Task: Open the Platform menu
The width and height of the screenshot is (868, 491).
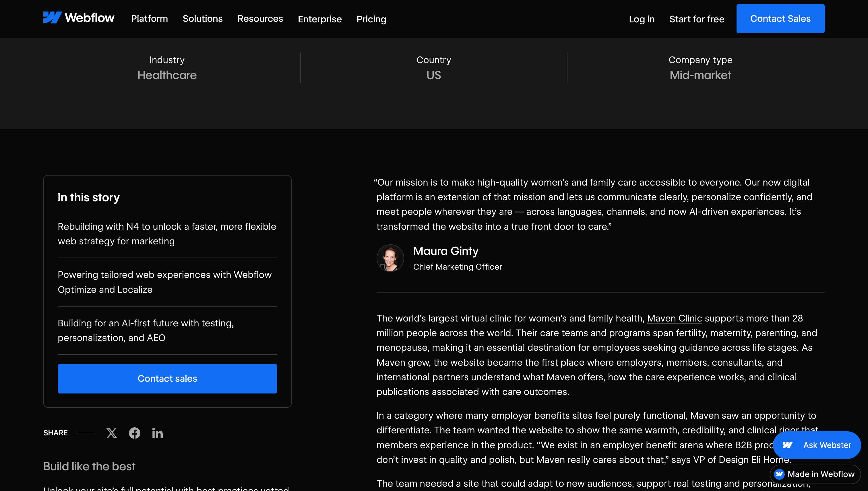Action: pos(149,19)
